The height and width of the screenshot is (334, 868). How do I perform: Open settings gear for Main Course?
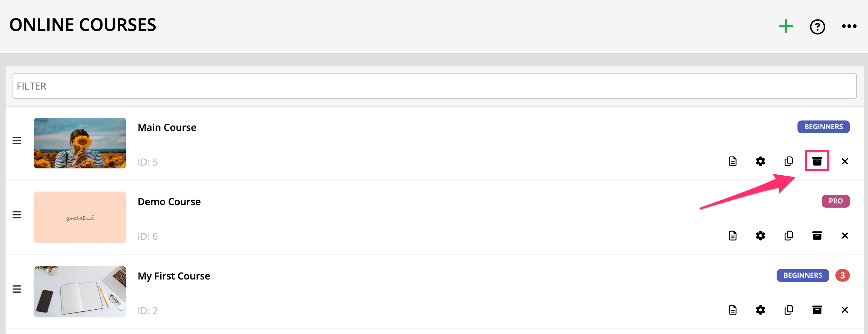pyautogui.click(x=760, y=161)
